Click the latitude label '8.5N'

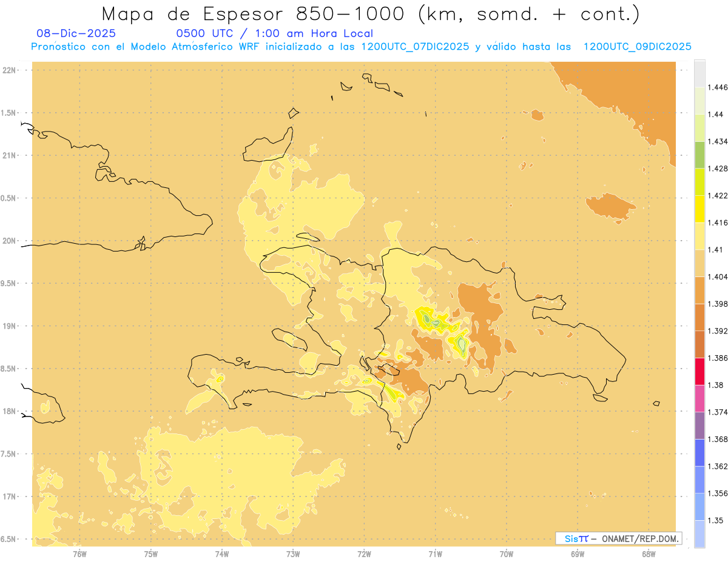pyautogui.click(x=8, y=369)
